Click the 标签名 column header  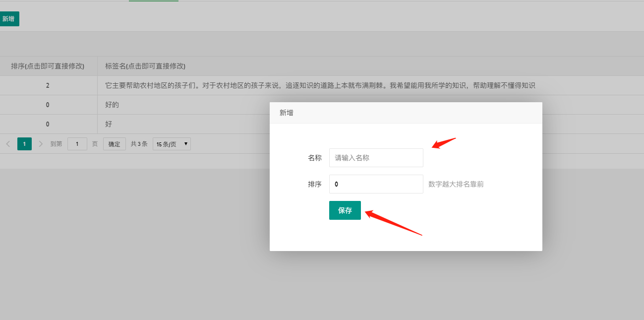[x=145, y=66]
